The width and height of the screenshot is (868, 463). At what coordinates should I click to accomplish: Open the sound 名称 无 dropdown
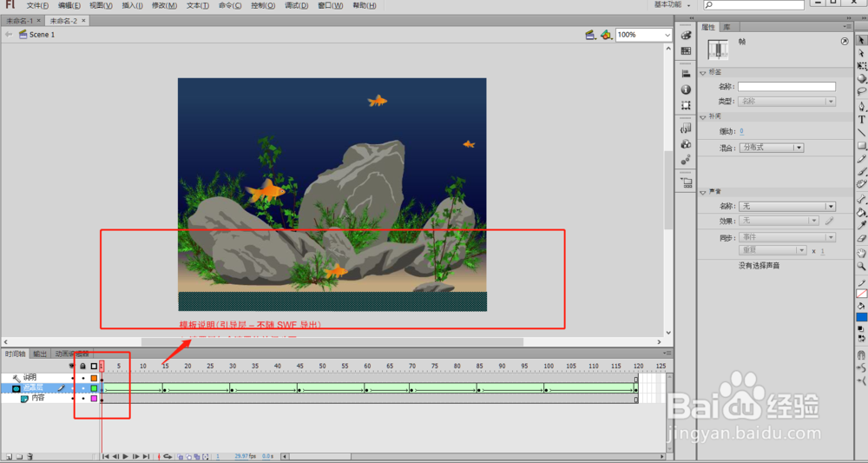coord(786,206)
